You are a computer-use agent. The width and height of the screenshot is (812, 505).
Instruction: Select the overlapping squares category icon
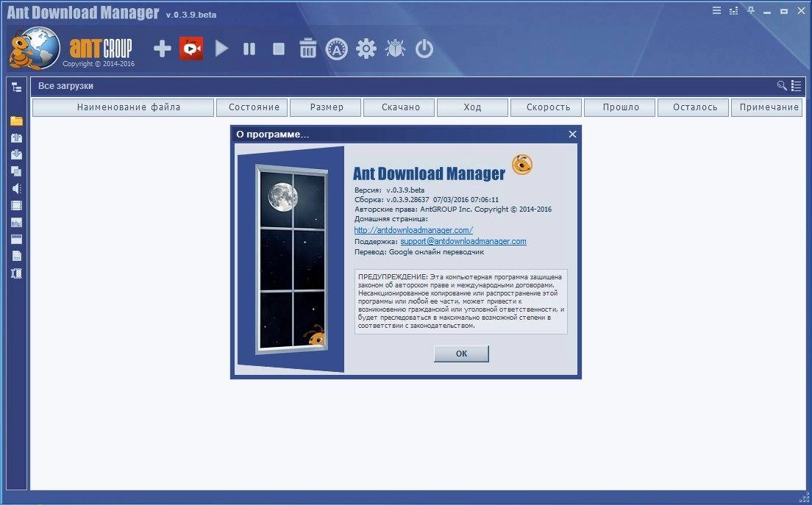(x=17, y=171)
